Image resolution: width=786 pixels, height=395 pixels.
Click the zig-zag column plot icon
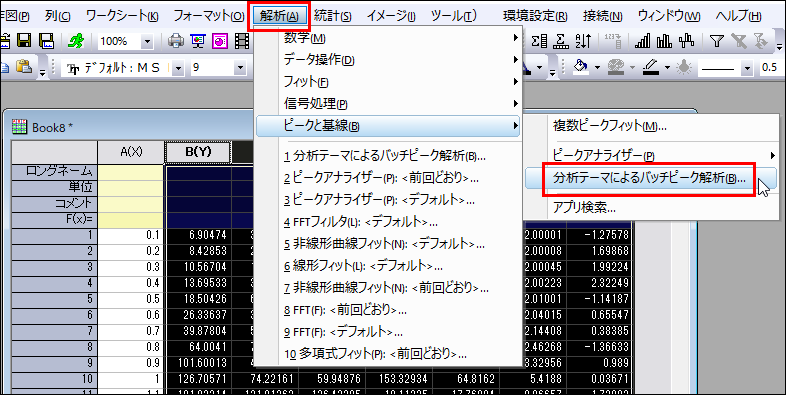(x=686, y=41)
